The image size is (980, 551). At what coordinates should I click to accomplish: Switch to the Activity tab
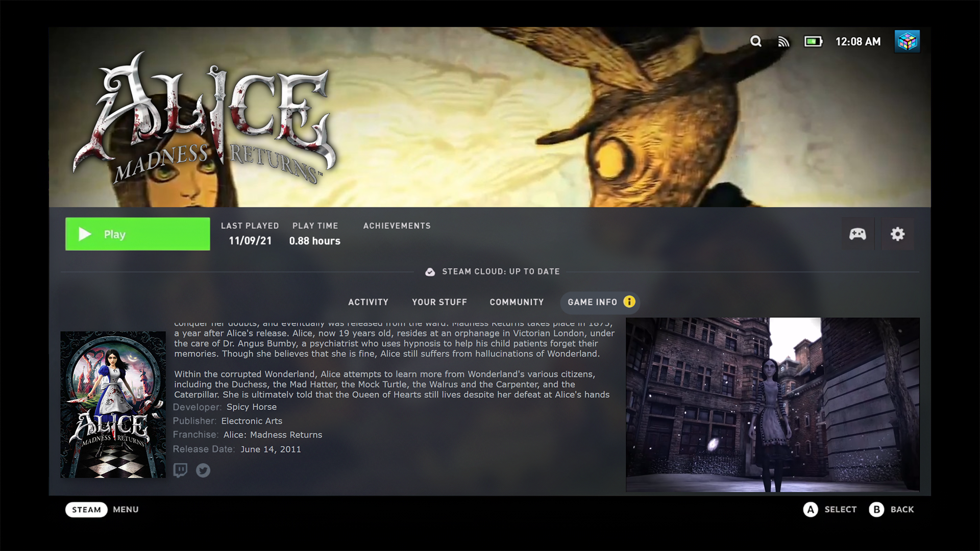point(368,302)
